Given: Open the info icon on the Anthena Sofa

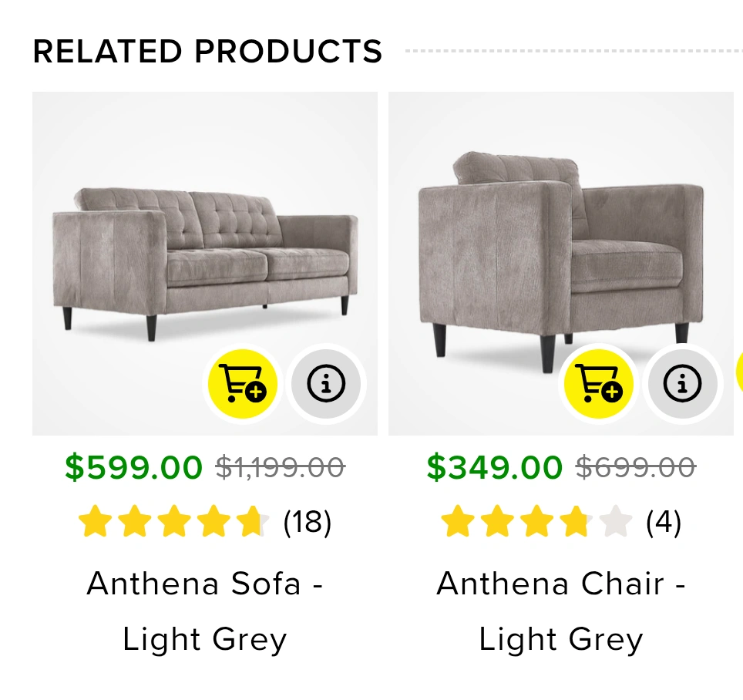Looking at the screenshot, I should 325,383.
